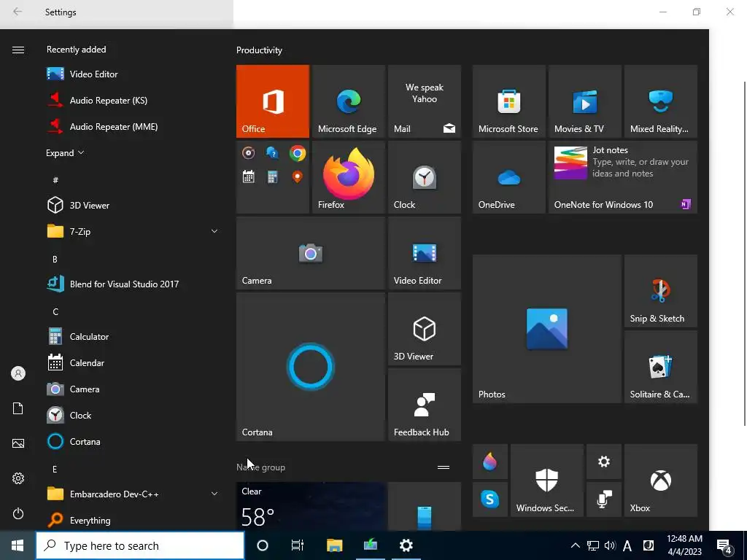Open Clock in app list
The width and height of the screenshot is (747, 560).
coord(133,415)
